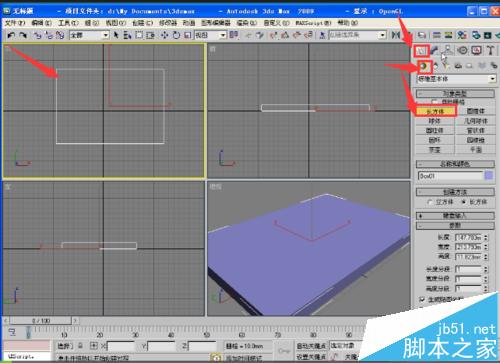Select the Helpers category icon
The width and height of the screenshot is (500, 363).
coord(469,66)
